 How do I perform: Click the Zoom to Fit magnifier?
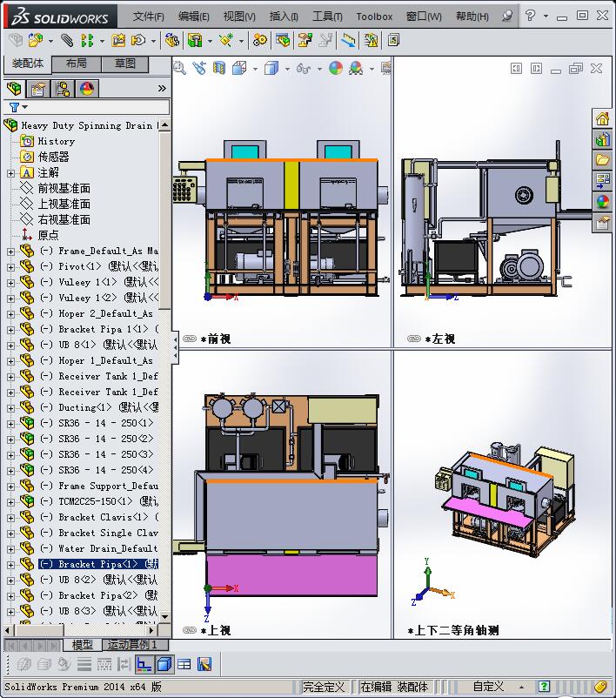pyautogui.click(x=179, y=68)
